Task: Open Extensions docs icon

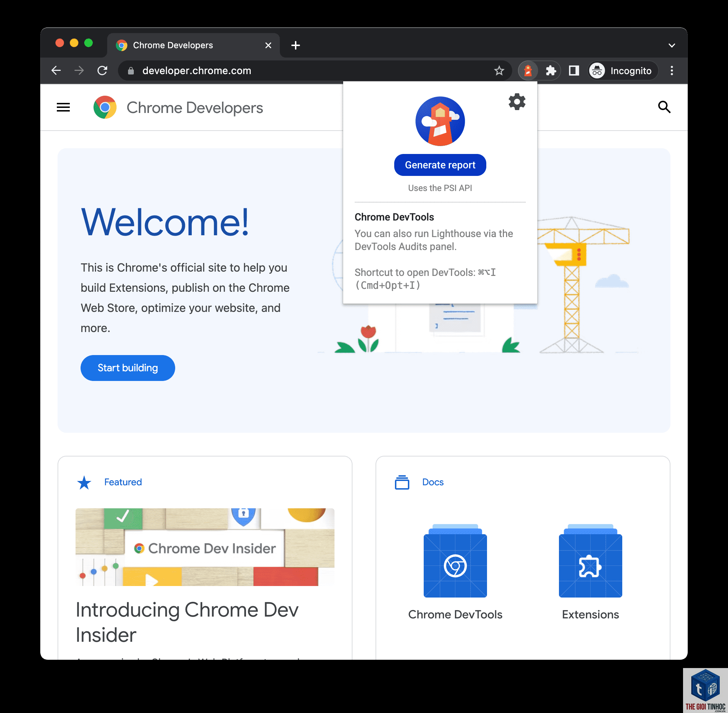Action: click(x=590, y=560)
